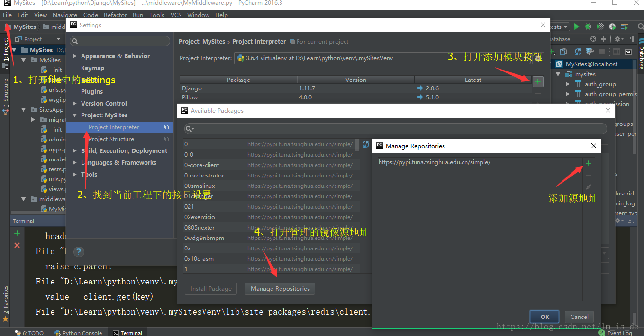Image resolution: width=644 pixels, height=336 pixels.
Task: Open the Event Log panel
Action: [616, 333]
